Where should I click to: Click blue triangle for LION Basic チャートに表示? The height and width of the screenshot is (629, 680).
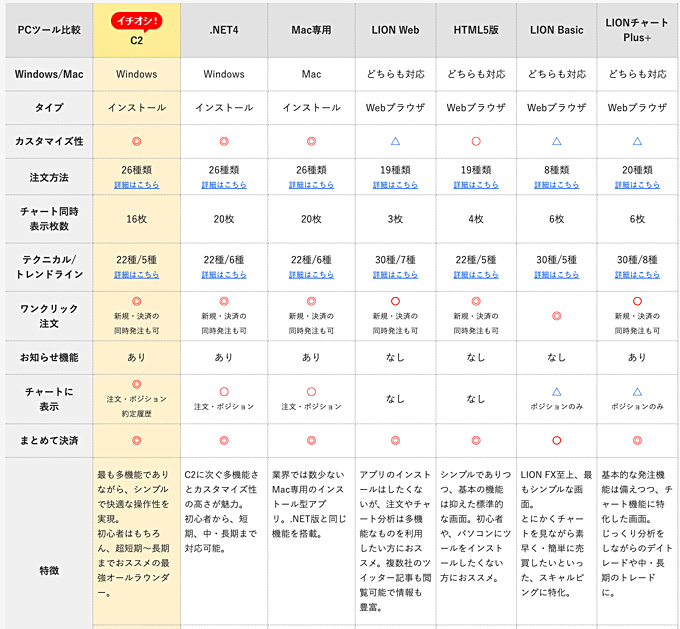tap(556, 392)
